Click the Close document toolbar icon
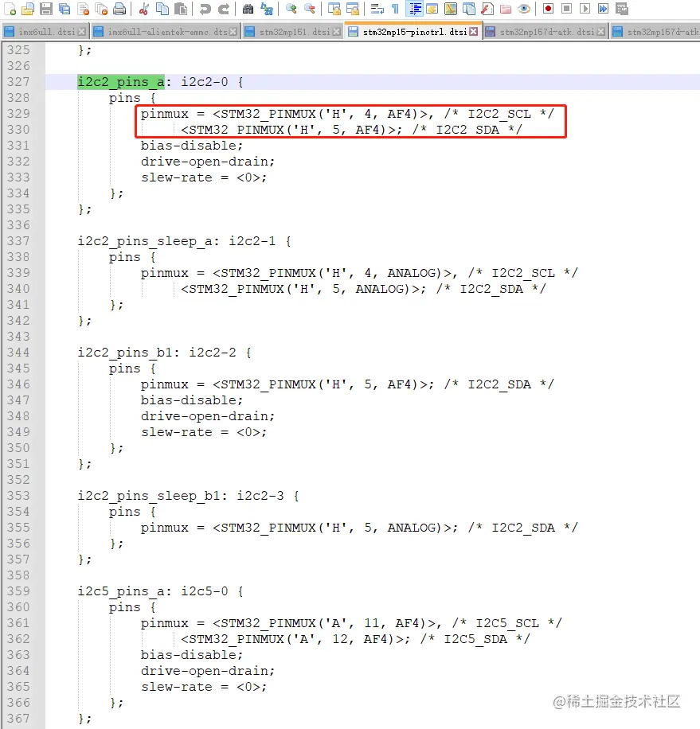This screenshot has width=700, height=729. [x=84, y=9]
